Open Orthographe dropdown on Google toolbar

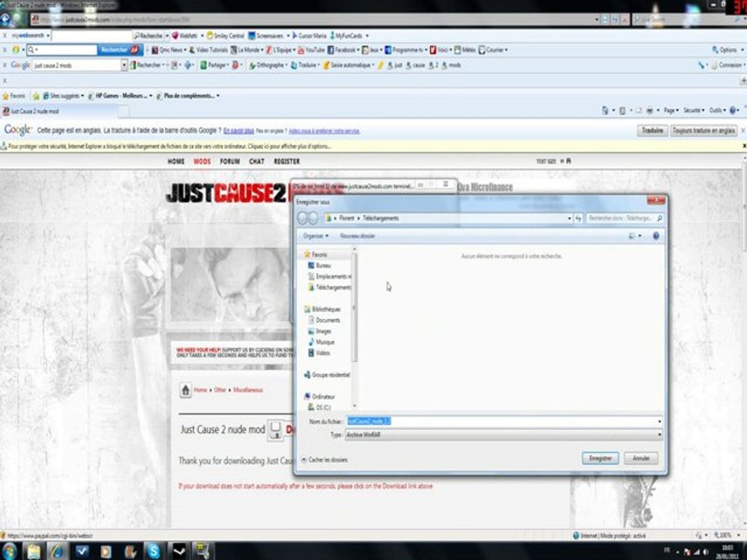[x=268, y=65]
